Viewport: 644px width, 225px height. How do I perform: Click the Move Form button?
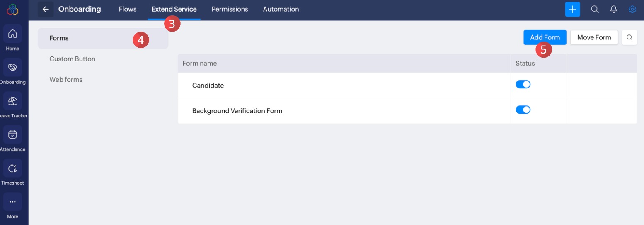[x=594, y=37]
